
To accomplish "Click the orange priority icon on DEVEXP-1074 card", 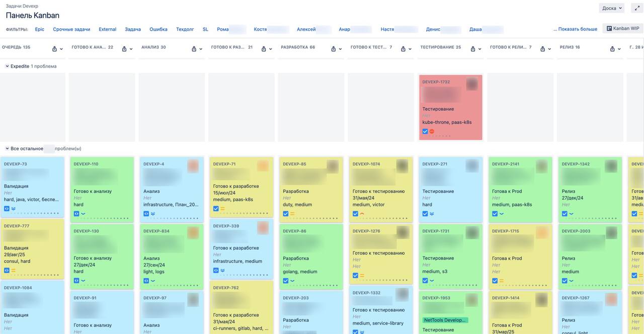I will pyautogui.click(x=361, y=213).
